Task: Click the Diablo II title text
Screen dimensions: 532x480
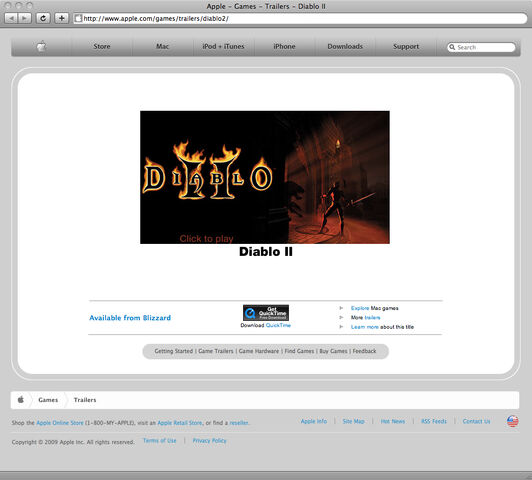Action: click(266, 252)
